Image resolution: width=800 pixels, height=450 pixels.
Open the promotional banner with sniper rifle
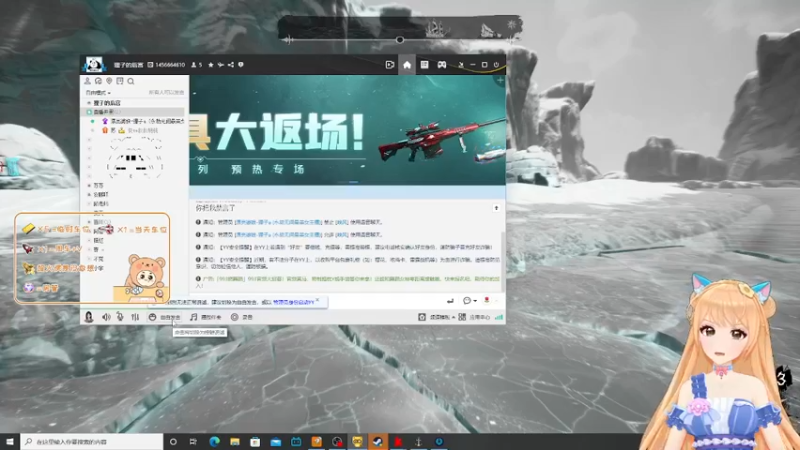coord(347,130)
